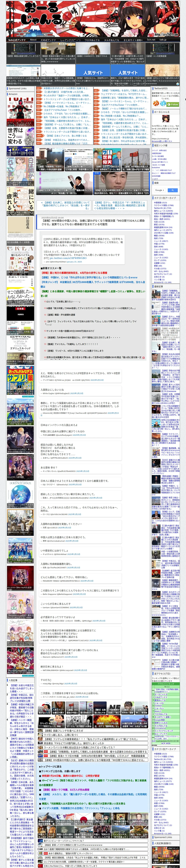Open 2024年パリ五輪 (144) category link
This screenshot has height=868, width=186.
[164, 233]
